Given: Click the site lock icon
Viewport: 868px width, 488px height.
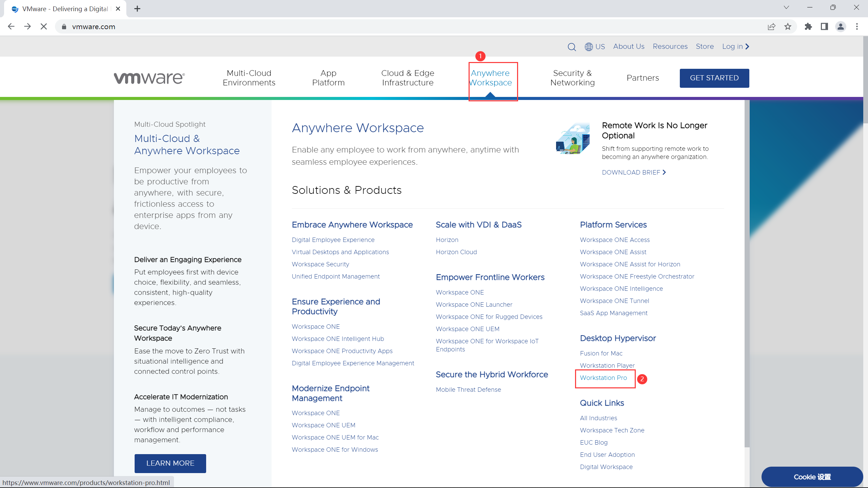Looking at the screenshot, I should pyautogui.click(x=64, y=27).
